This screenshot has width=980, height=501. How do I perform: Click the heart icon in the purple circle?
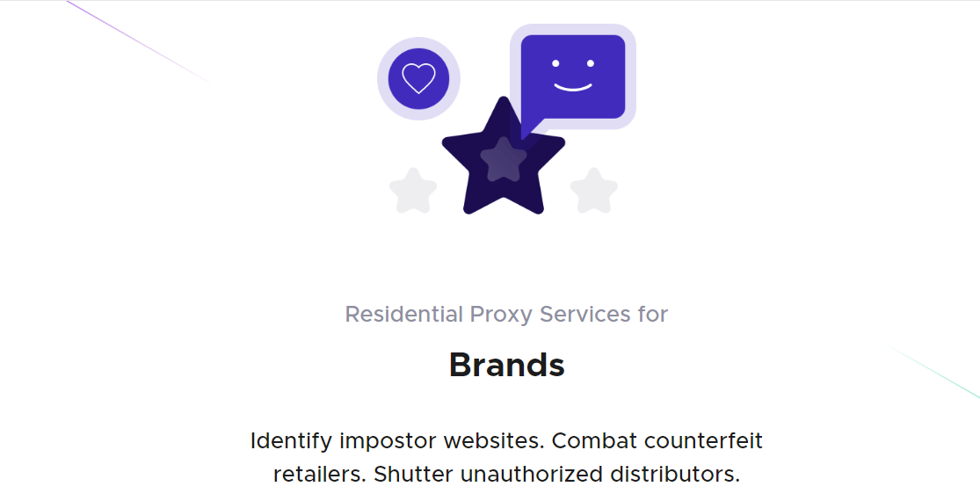418,79
